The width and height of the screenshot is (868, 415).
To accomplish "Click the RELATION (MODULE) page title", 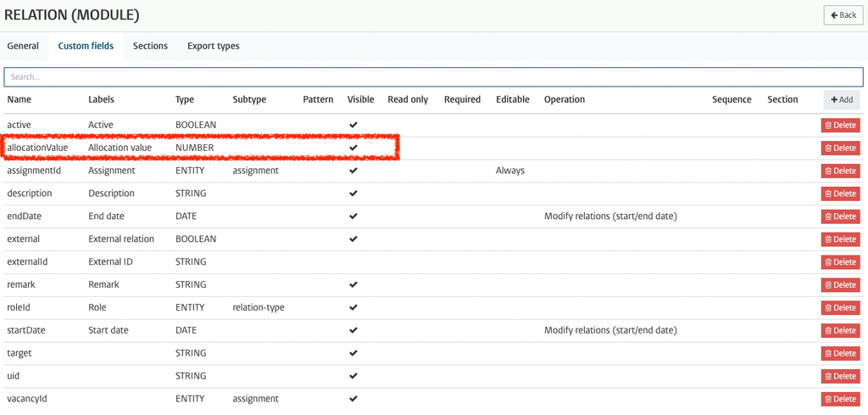I will pos(71,15).
